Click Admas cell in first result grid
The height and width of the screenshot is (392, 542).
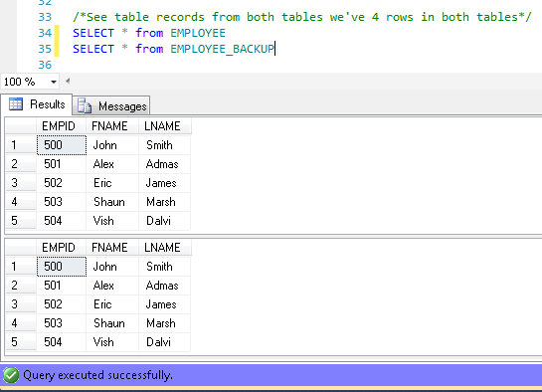164,164
